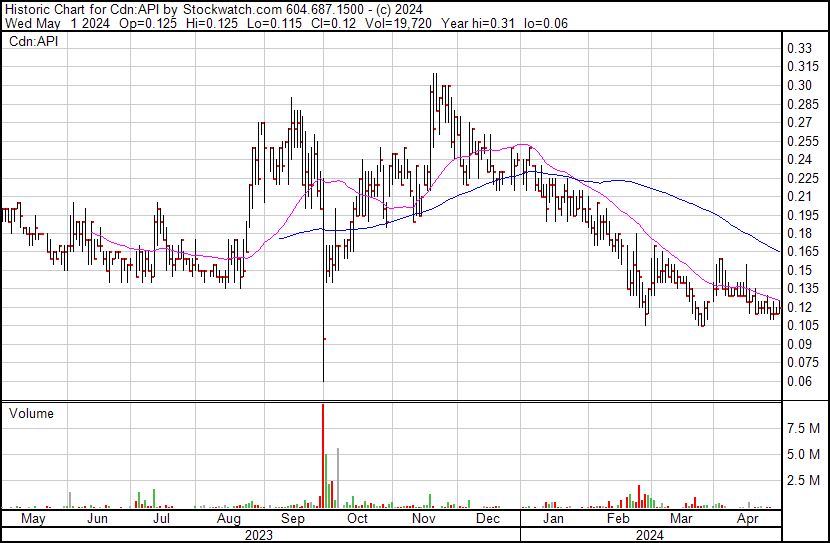
Task: Click the Cdn:API symbol label
Action: [x=34, y=42]
